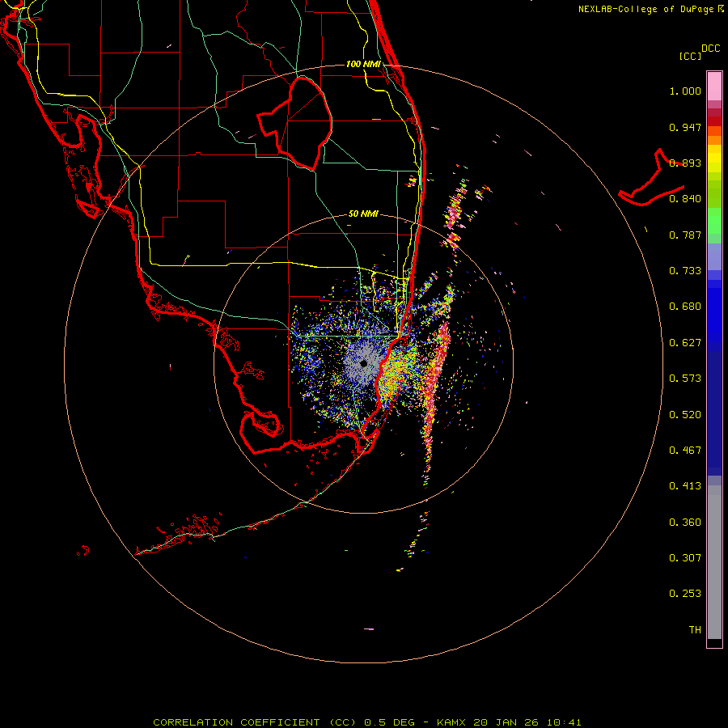This screenshot has width=728, height=728.
Task: Click CORRELATION COEFFICIENT in the bottom caption
Action: (x=236, y=722)
